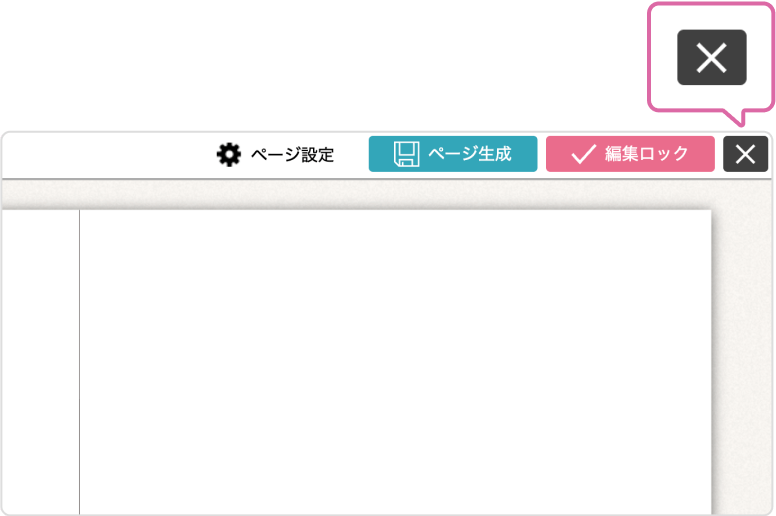
Task: Click the gear icon beside ページ設定
Action: click(229, 154)
